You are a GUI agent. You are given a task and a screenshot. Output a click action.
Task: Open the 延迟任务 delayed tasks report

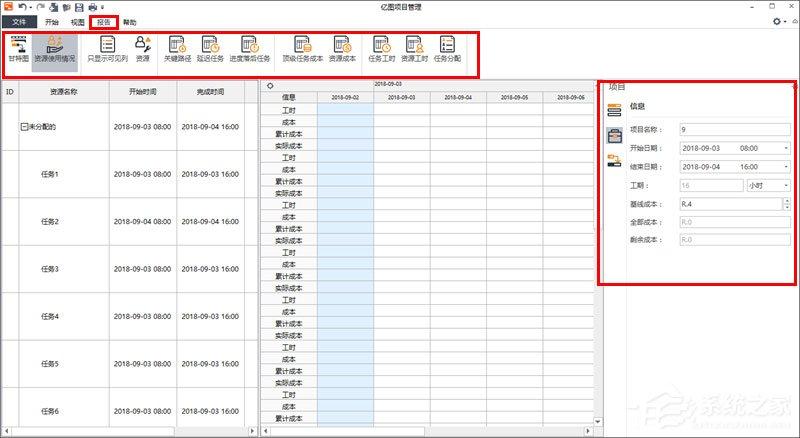click(x=210, y=50)
